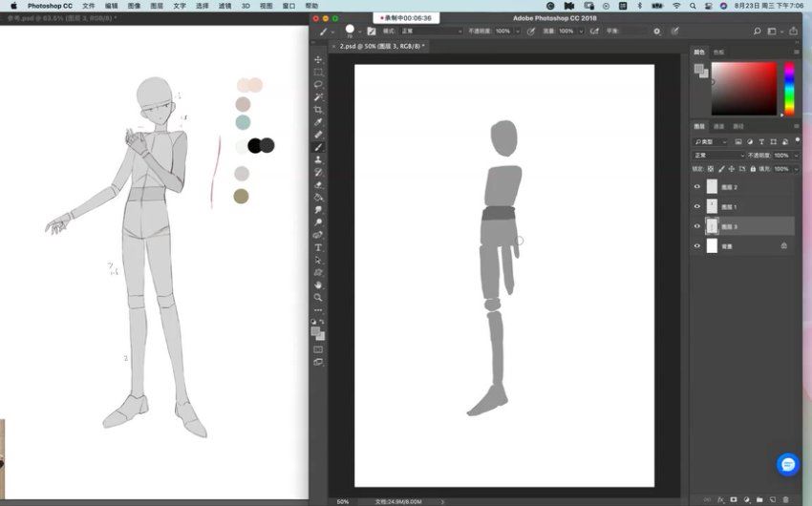This screenshot has width=812, height=506.
Task: Select the layer 1 thumbnail
Action: tap(712, 206)
